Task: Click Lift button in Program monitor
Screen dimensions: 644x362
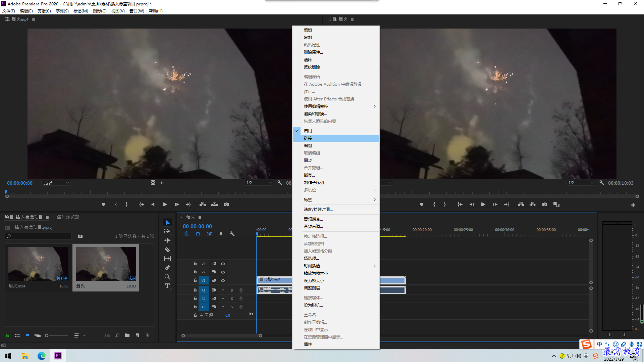Action: [521, 204]
